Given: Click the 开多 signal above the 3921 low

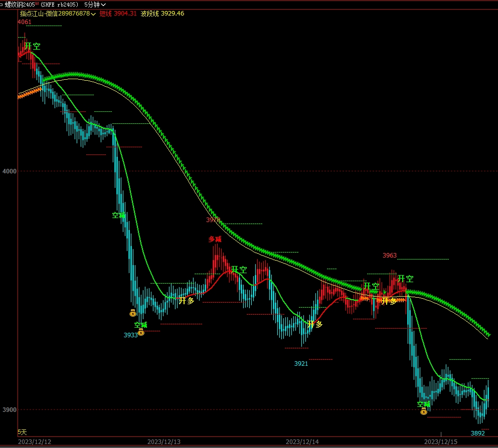Looking at the screenshot, I should [x=315, y=324].
